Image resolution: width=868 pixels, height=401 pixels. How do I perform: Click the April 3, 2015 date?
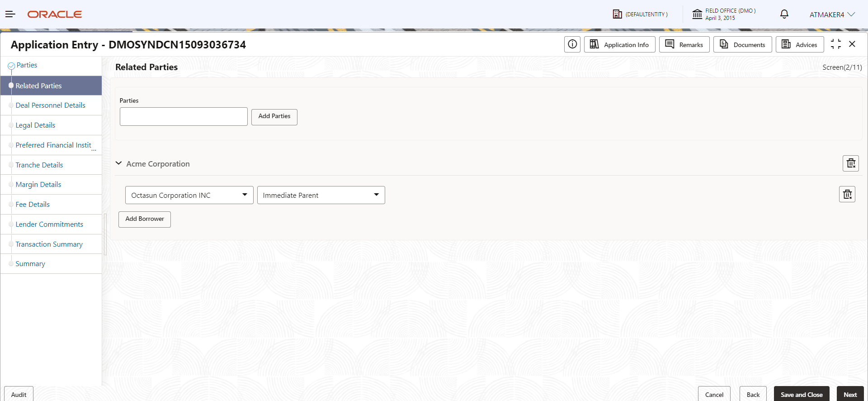point(720,18)
